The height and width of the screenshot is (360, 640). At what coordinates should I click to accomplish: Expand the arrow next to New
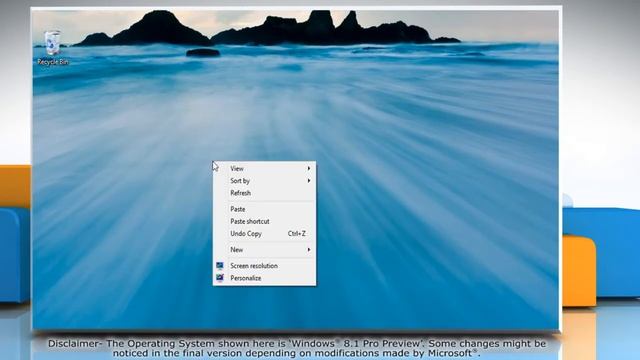click(x=309, y=249)
